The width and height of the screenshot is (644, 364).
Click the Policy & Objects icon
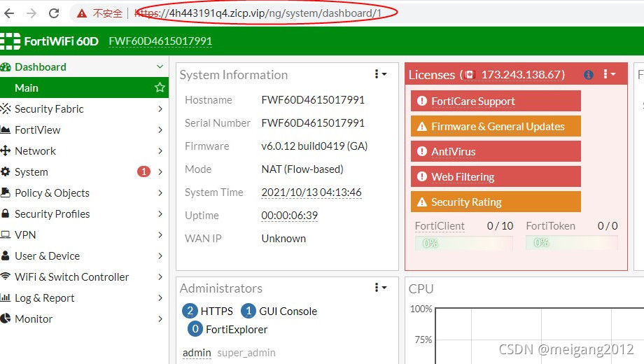tap(6, 192)
